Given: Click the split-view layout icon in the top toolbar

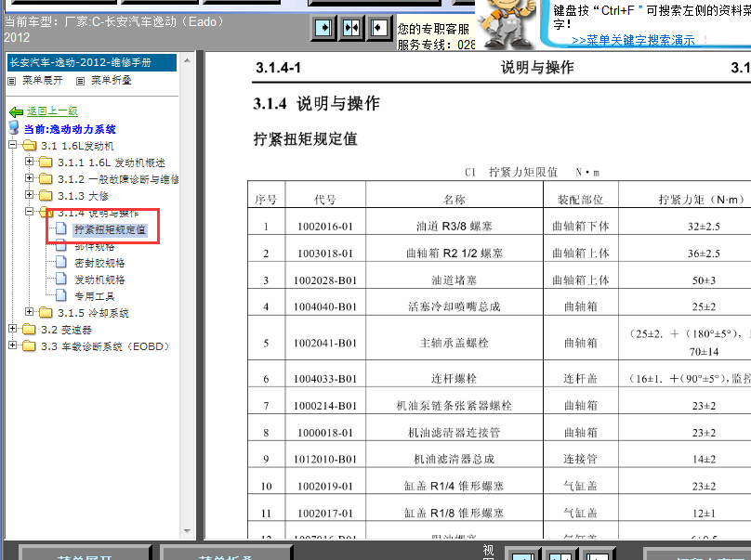Looking at the screenshot, I should 351,28.
